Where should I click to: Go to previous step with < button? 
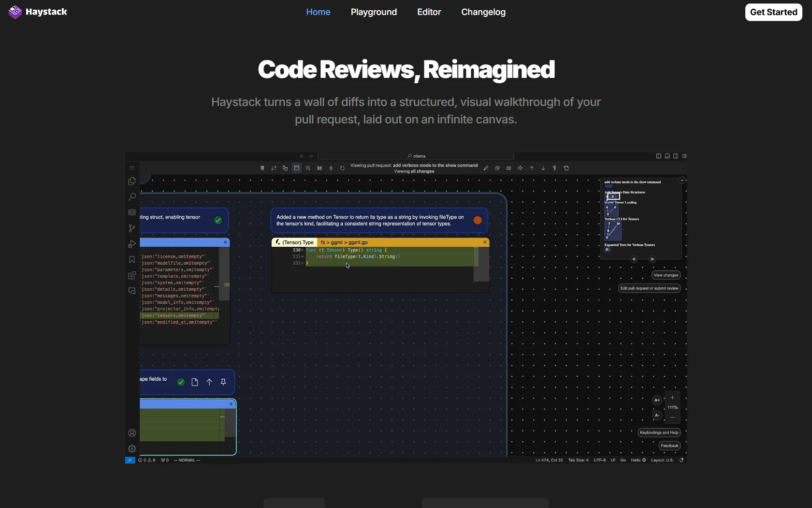634,259
